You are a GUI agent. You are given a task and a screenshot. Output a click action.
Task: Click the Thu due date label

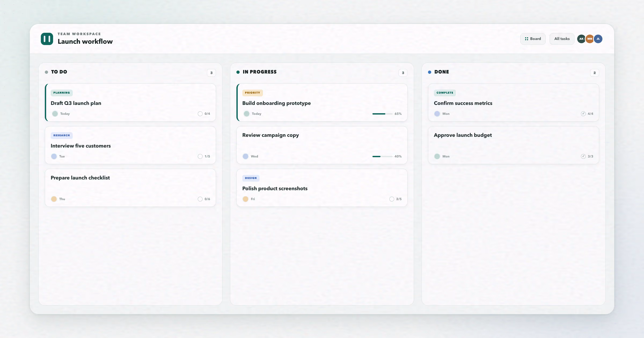[x=62, y=199]
